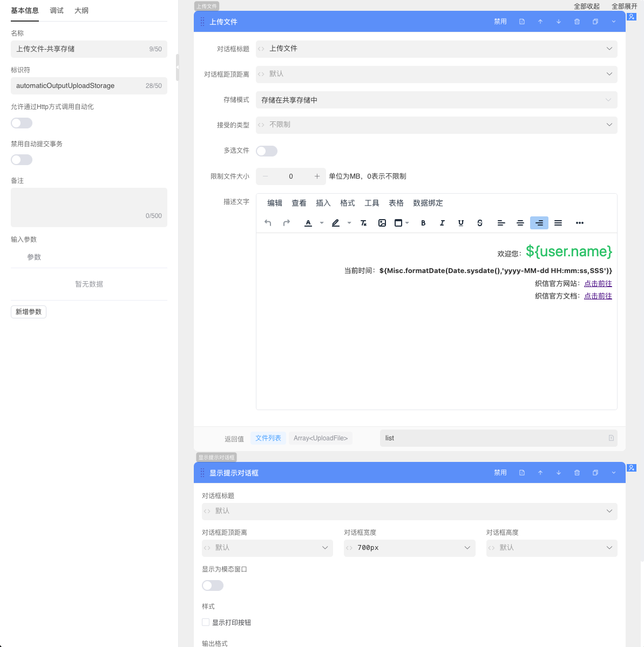Apply strikethrough formatting in the editor
This screenshot has width=644, height=647.
click(480, 223)
